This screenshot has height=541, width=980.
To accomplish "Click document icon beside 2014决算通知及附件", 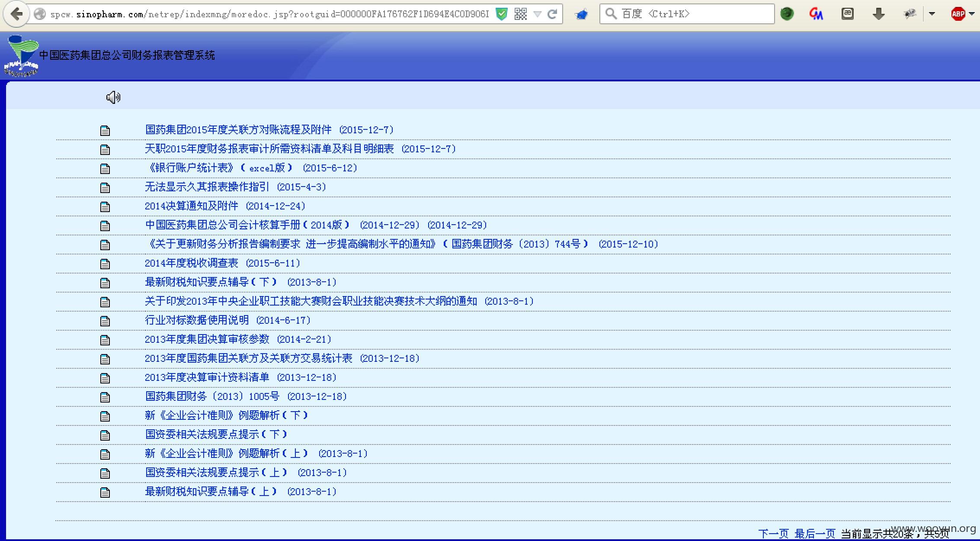I will click(x=105, y=206).
